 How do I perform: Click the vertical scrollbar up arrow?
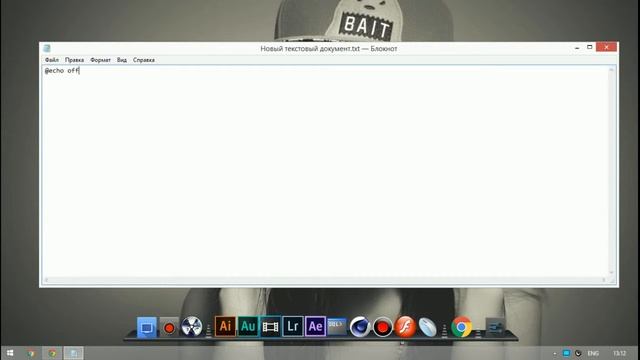tap(611, 70)
